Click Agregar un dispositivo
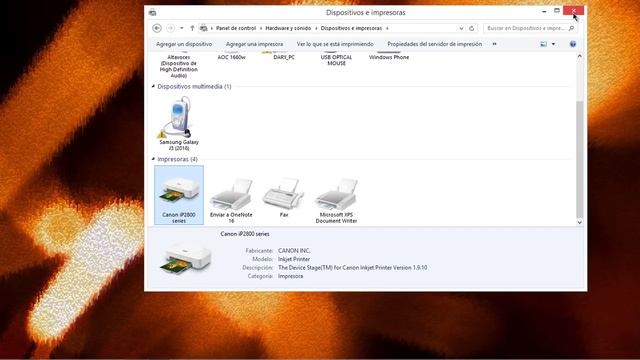 click(x=184, y=44)
